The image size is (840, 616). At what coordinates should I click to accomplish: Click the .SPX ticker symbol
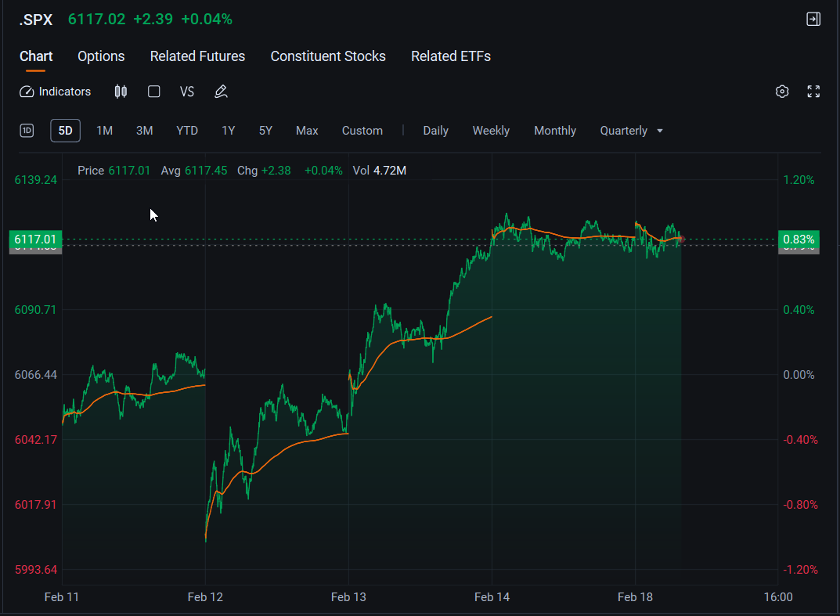pos(36,20)
